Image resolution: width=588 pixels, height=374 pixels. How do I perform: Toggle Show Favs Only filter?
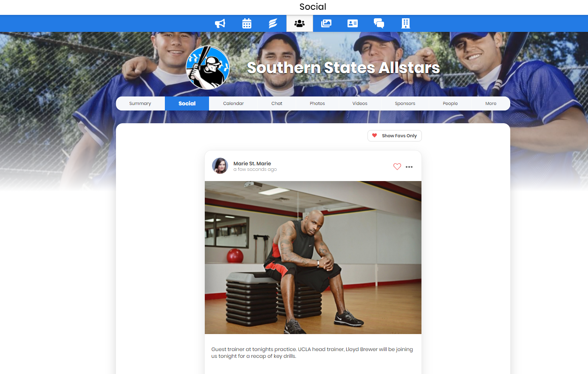click(395, 136)
